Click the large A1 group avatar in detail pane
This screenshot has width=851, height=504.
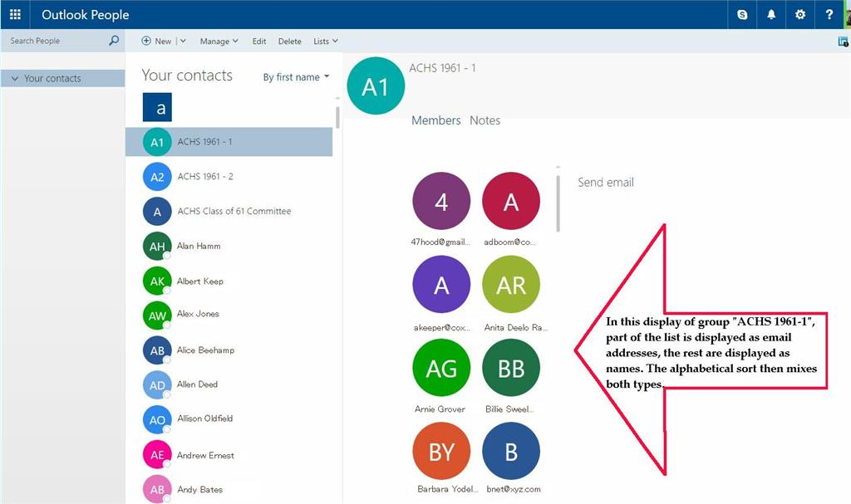pos(376,86)
